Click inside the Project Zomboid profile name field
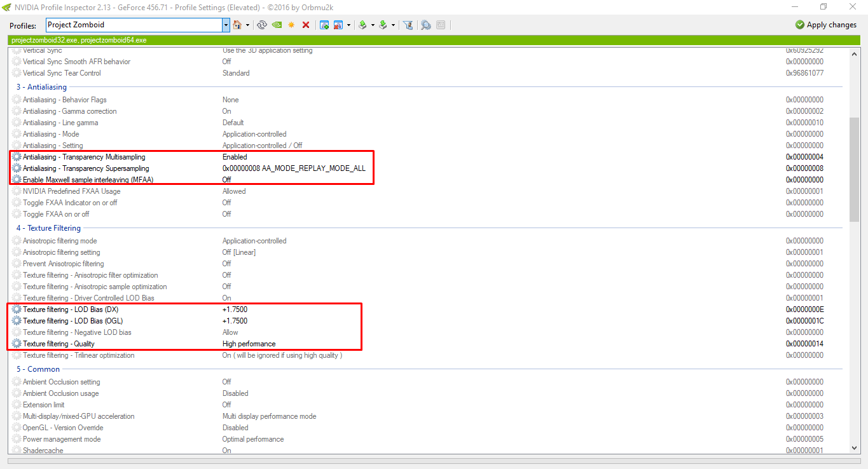Image resolution: width=868 pixels, height=469 pixels. 134,25
